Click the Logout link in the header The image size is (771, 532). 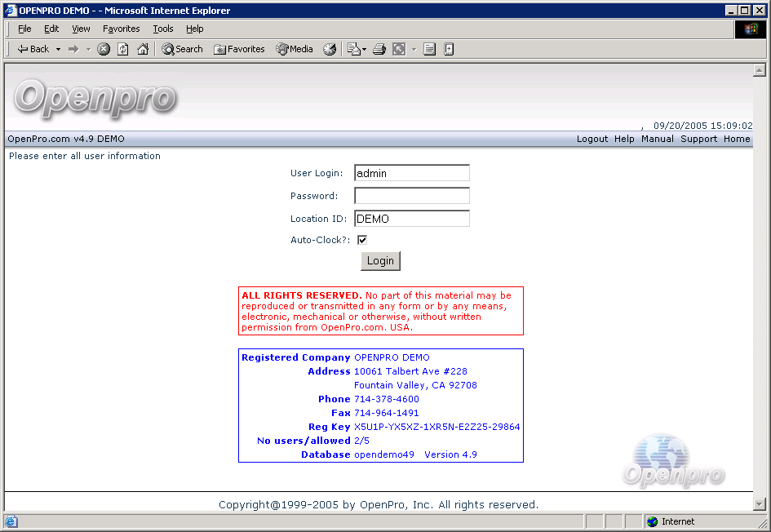click(592, 139)
